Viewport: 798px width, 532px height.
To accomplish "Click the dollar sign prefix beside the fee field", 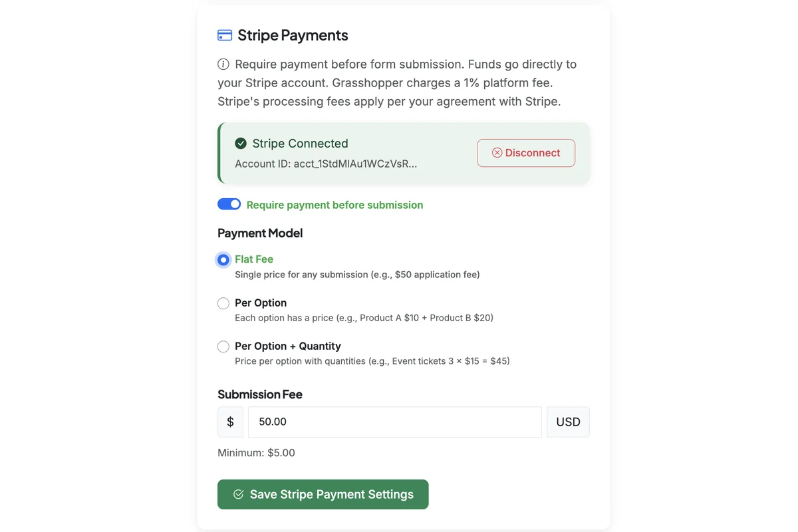I will pos(231,422).
